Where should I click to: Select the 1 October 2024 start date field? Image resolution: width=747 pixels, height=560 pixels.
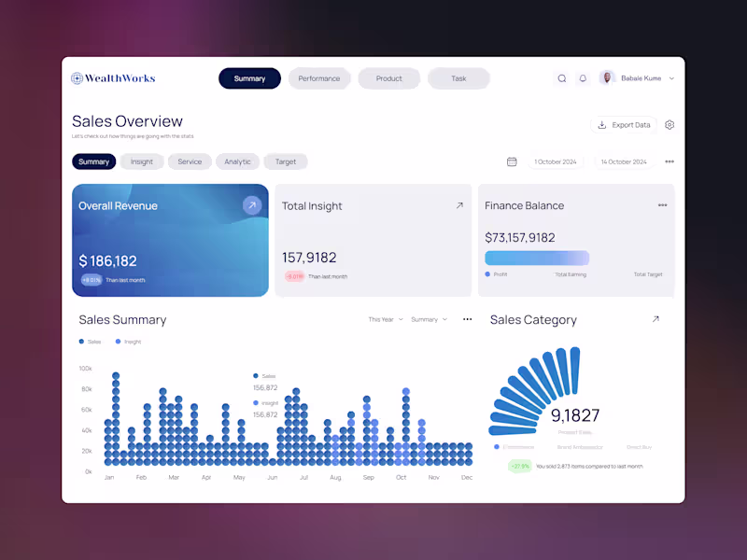tap(556, 161)
